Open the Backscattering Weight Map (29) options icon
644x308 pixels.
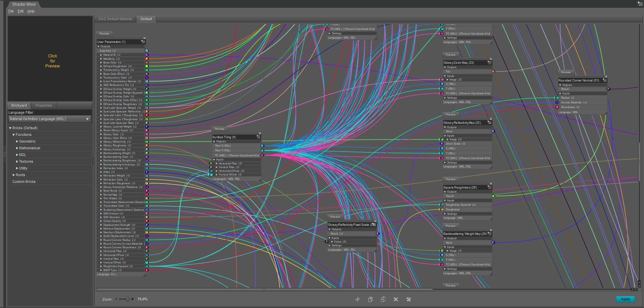490,234
